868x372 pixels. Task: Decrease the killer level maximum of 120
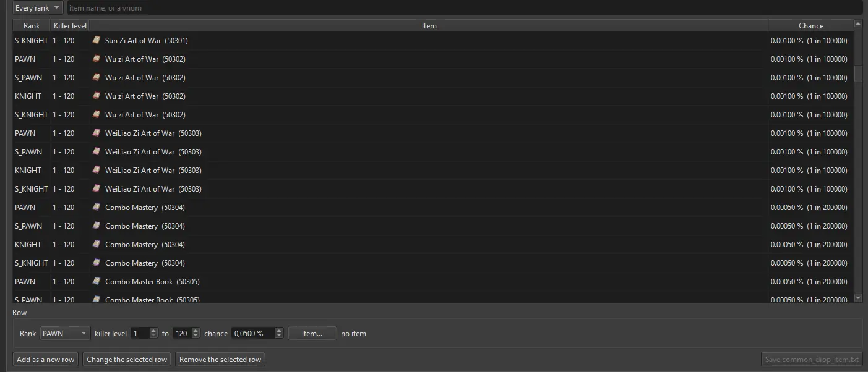tap(196, 336)
